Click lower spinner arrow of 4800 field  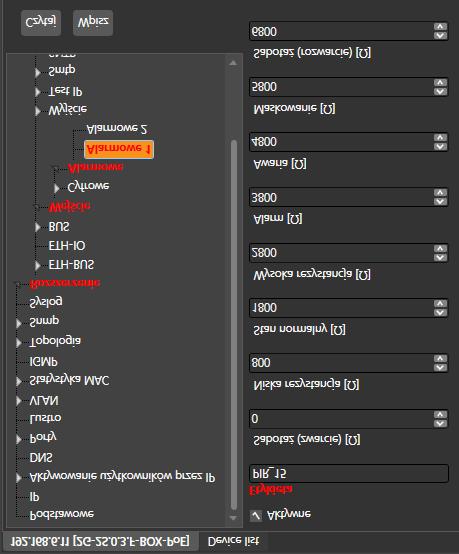click(440, 147)
